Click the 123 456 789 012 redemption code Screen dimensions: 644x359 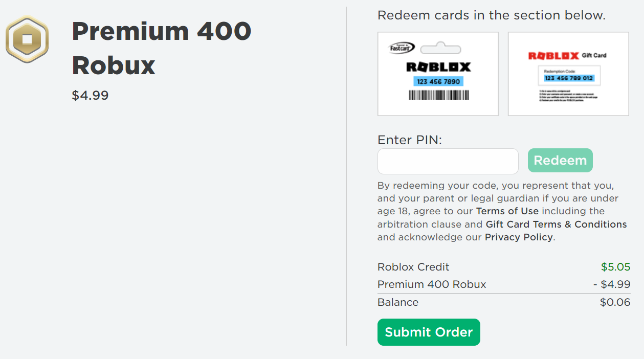(x=569, y=78)
